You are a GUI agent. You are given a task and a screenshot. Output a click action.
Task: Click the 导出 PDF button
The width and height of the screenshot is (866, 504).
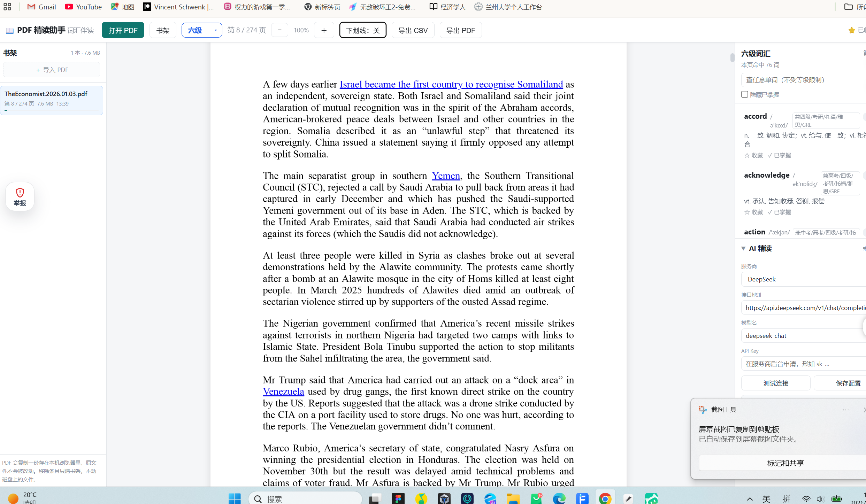click(461, 30)
